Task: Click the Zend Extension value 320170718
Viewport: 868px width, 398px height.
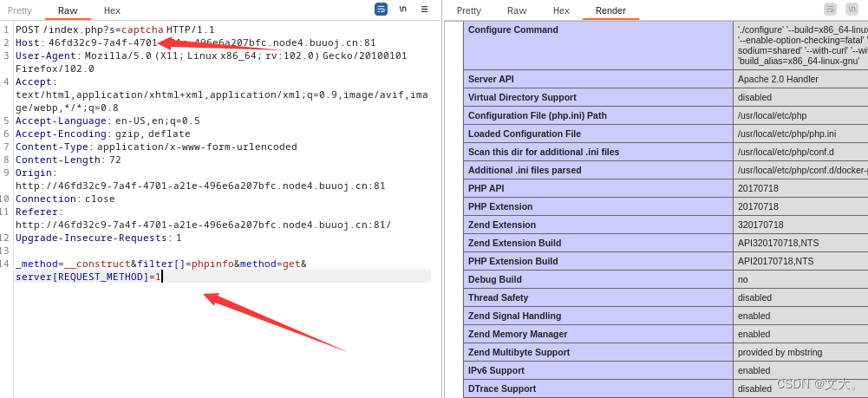Action: point(760,225)
